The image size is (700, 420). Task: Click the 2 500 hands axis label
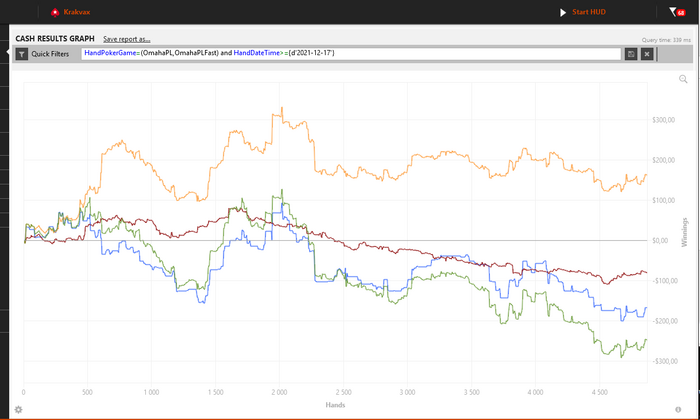[343, 392]
